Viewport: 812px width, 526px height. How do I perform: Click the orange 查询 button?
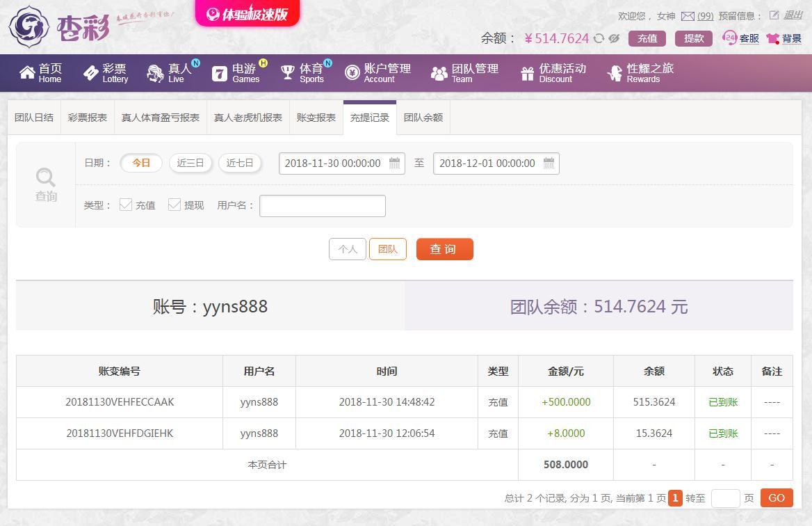(x=445, y=249)
